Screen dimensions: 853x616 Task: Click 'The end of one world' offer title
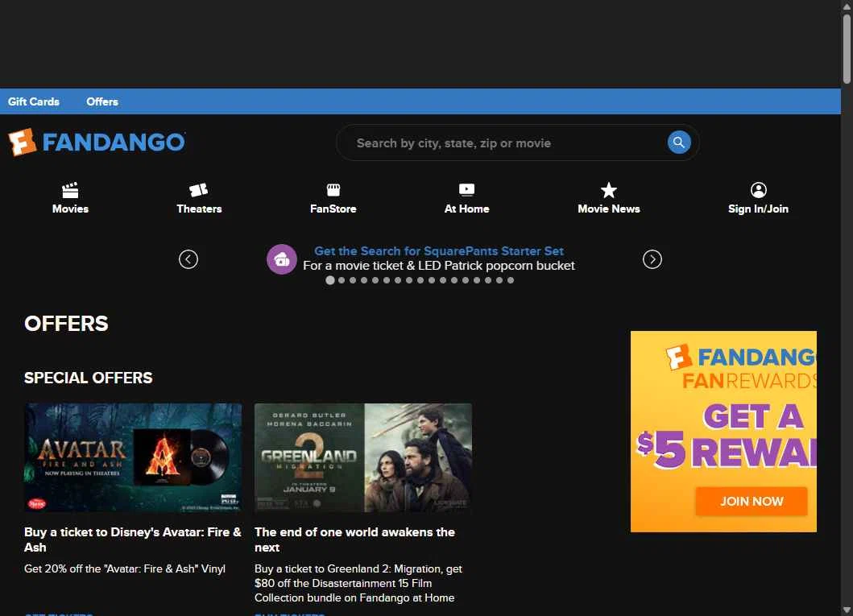tap(354, 540)
